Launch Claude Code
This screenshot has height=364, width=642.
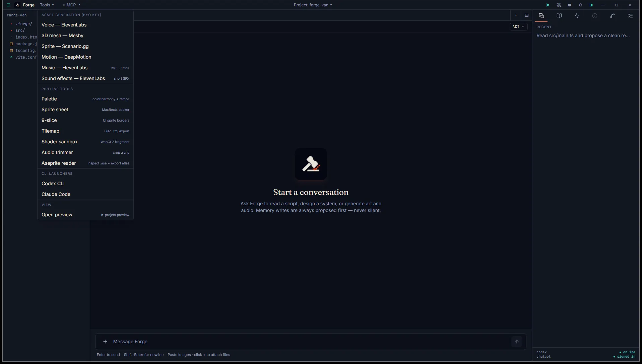point(85,194)
